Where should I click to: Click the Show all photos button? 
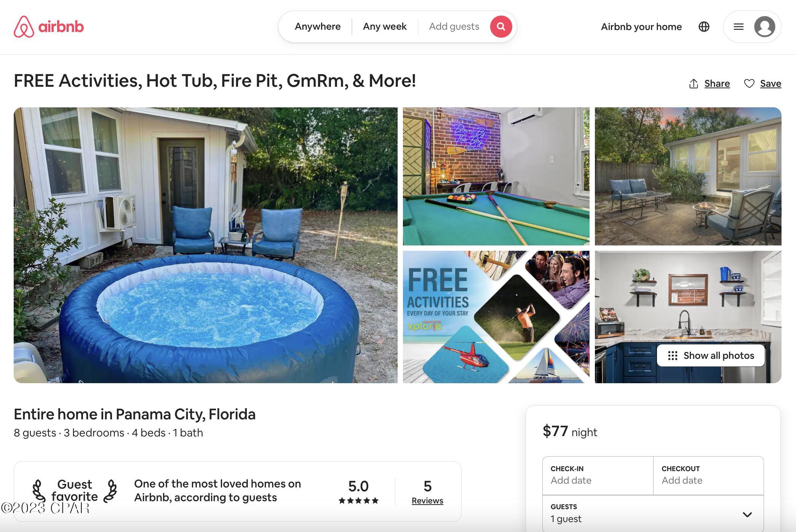point(711,355)
